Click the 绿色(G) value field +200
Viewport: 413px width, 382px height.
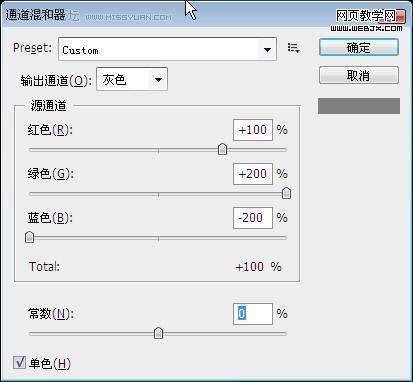tap(253, 174)
